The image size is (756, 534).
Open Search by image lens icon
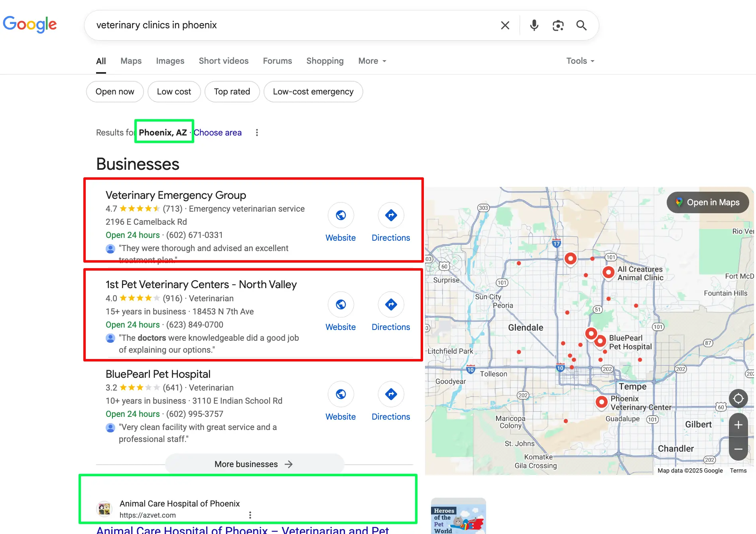coord(558,25)
